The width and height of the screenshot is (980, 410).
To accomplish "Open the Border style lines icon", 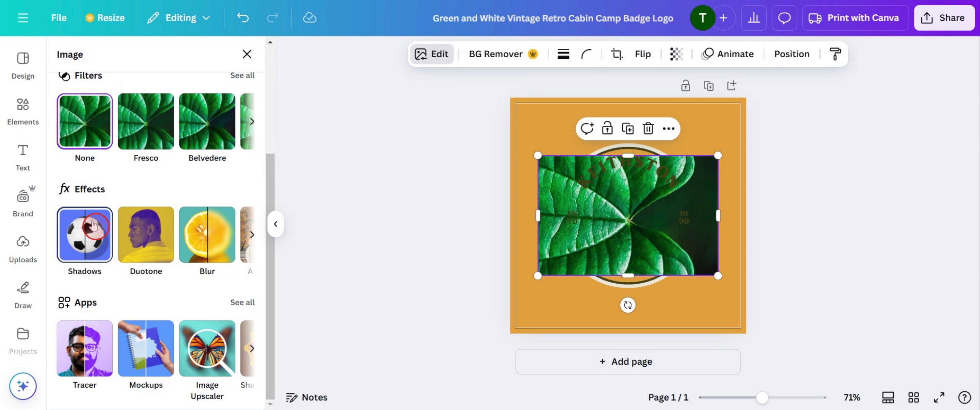I will 563,54.
